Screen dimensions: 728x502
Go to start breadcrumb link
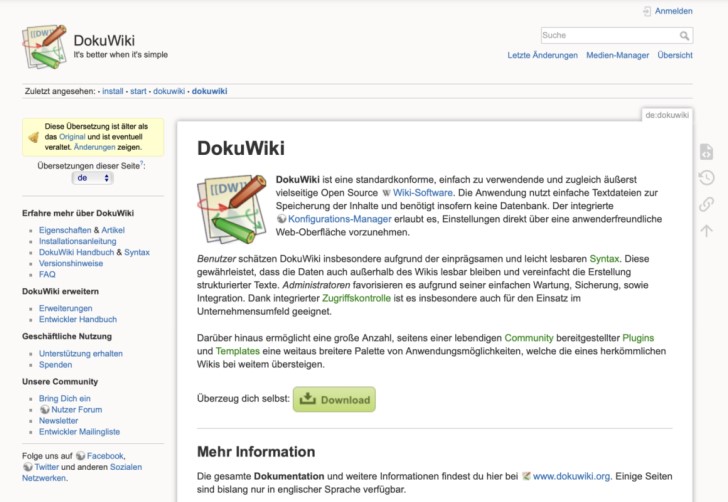point(138,91)
